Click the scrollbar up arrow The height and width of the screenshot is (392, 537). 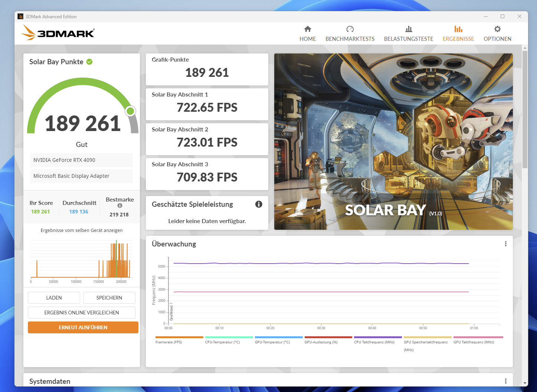click(525, 48)
